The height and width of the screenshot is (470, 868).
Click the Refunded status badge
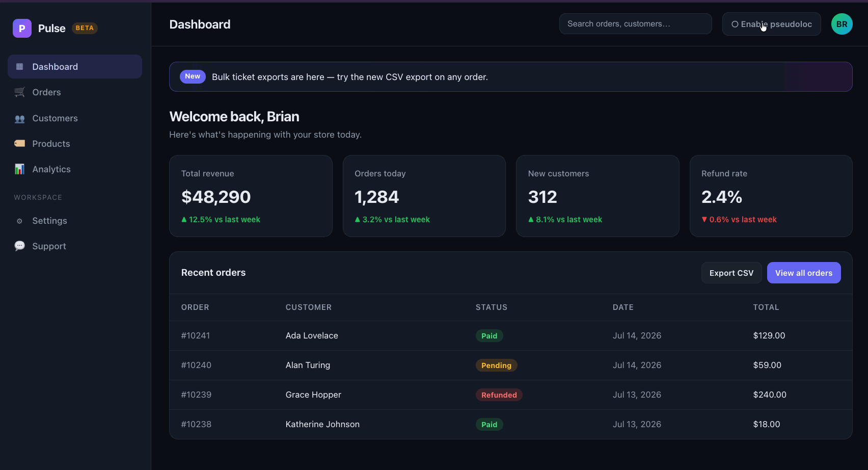(499, 395)
